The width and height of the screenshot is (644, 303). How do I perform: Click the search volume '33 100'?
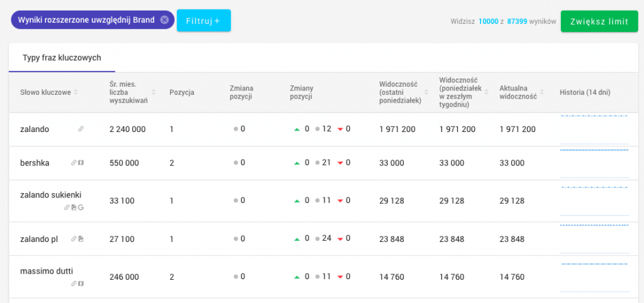click(122, 201)
